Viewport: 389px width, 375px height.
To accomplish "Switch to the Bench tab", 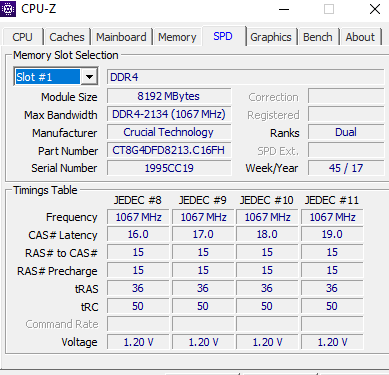I will (318, 37).
